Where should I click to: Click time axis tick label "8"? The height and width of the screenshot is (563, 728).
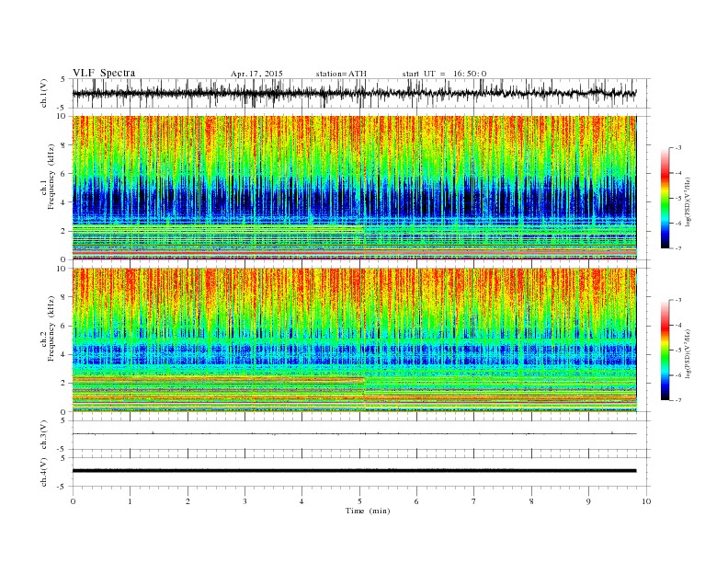click(531, 501)
